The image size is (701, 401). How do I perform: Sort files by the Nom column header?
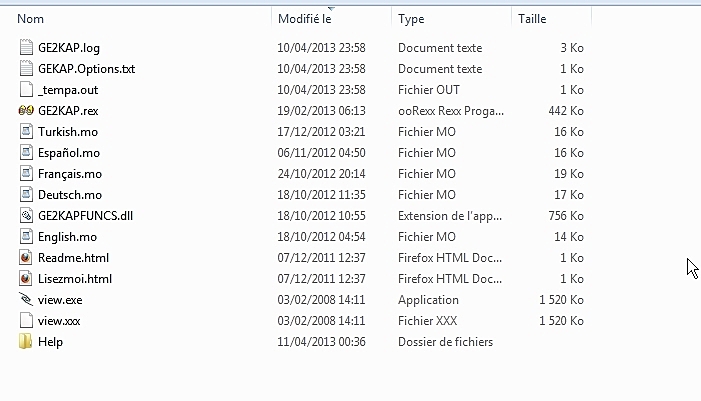point(30,19)
